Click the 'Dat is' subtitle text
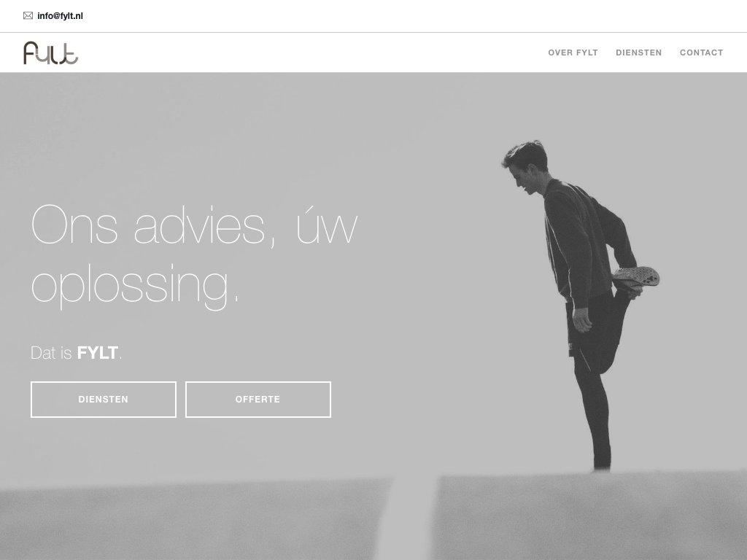The image size is (747, 560). [51, 353]
